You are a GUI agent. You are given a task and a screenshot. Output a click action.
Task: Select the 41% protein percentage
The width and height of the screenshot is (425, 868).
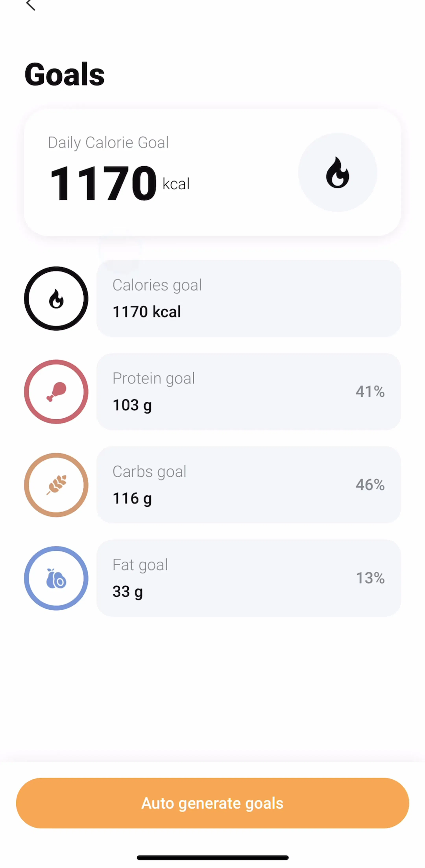370,392
